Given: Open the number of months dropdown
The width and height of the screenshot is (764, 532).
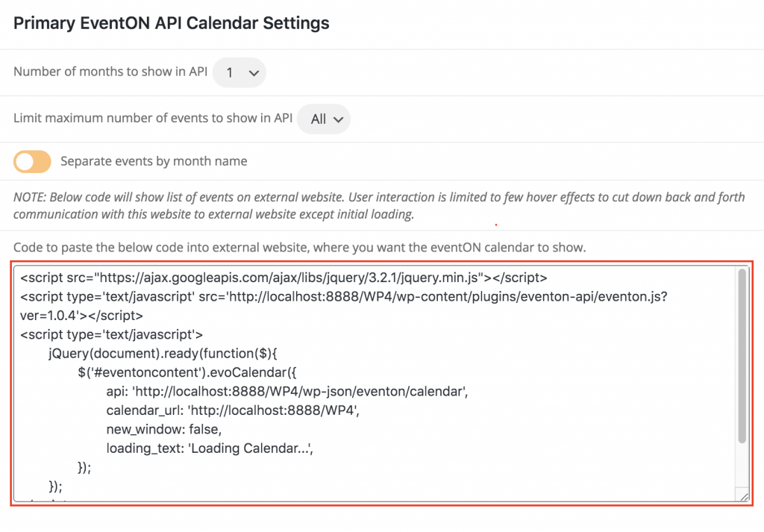Looking at the screenshot, I should pos(239,72).
